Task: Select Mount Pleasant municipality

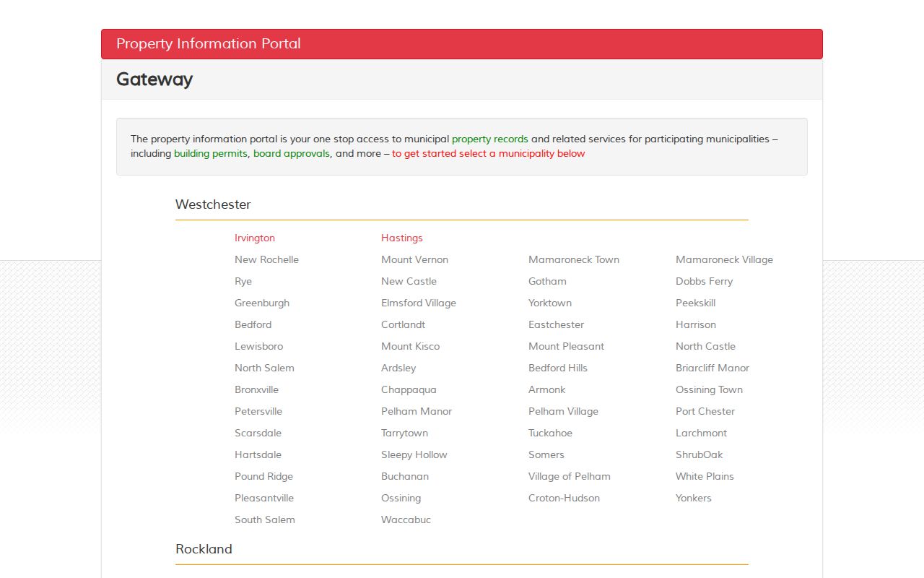Action: coord(566,346)
